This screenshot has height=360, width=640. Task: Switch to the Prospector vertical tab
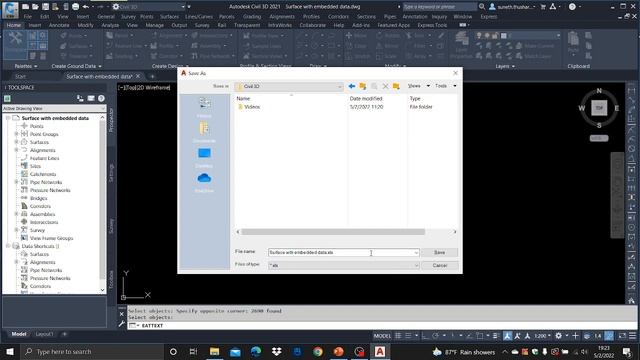click(111, 120)
